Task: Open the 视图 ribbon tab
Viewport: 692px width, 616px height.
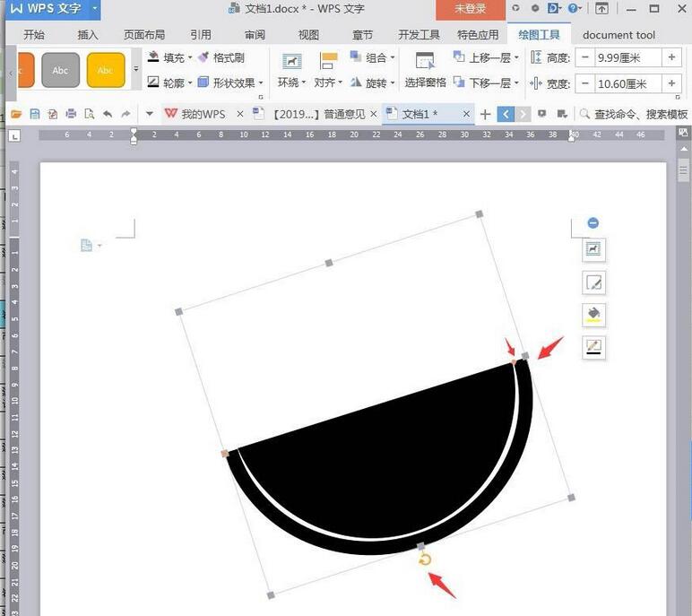Action: click(308, 34)
